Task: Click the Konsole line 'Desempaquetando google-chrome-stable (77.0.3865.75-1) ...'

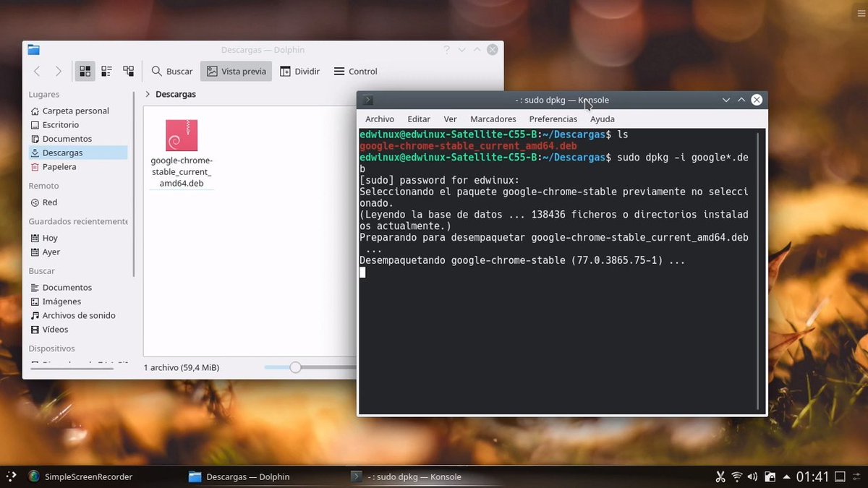Action: (522, 260)
